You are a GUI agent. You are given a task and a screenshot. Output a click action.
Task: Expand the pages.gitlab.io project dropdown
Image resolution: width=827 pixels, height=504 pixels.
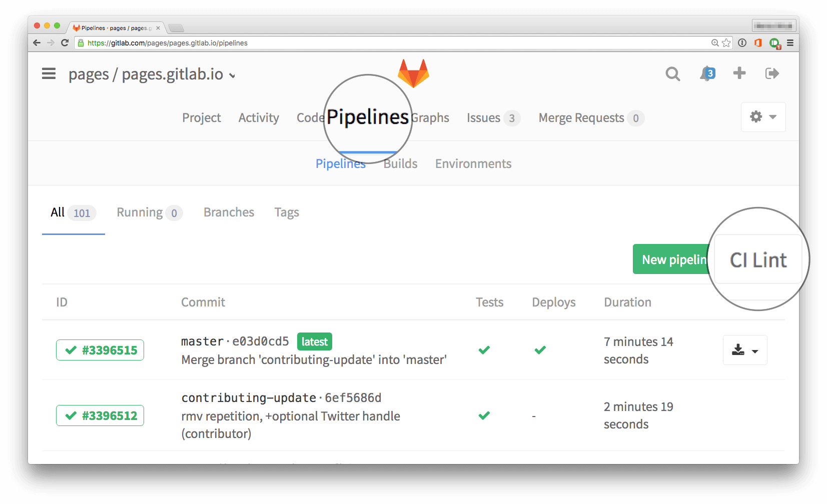point(232,75)
